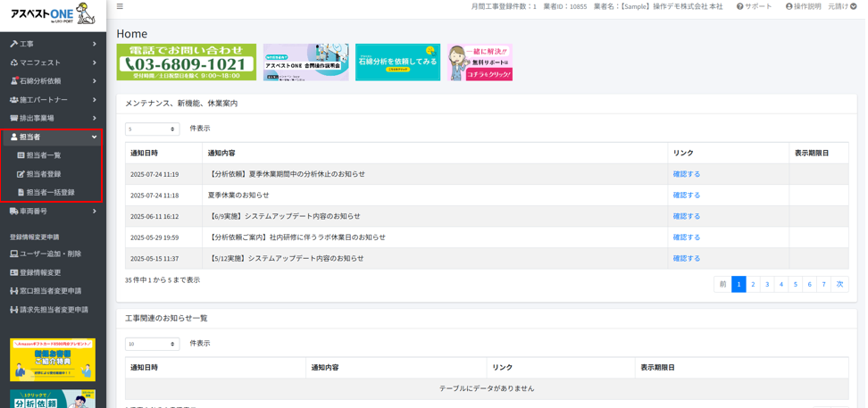Screen dimensions: 868x408
Task: Open the サポート help icon link
Action: pyautogui.click(x=755, y=6)
